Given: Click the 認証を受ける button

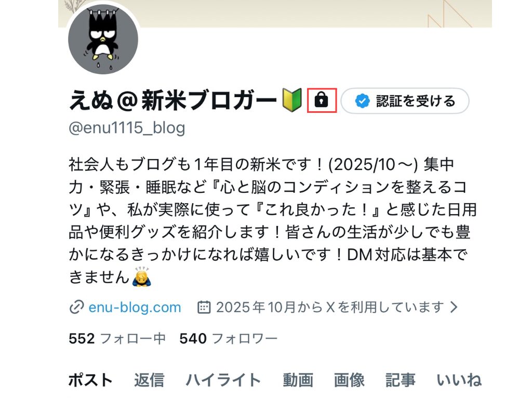Looking at the screenshot, I should pyautogui.click(x=405, y=101).
